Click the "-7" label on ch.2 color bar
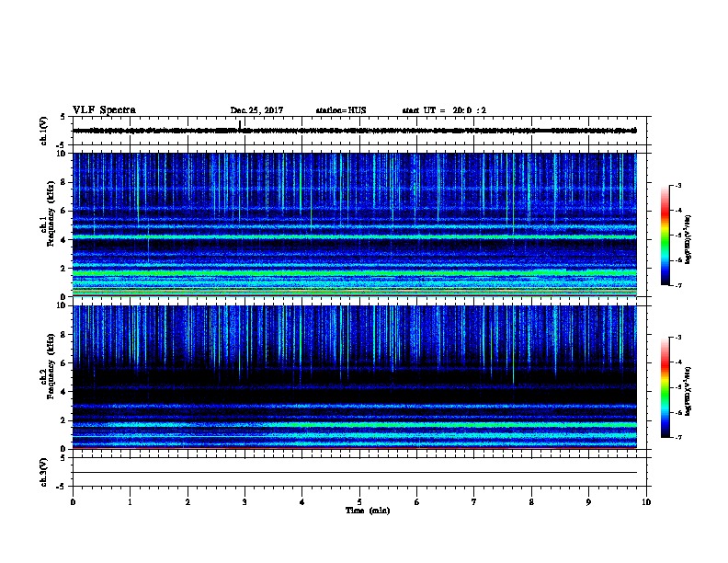The width and height of the screenshot is (728, 563). [678, 437]
